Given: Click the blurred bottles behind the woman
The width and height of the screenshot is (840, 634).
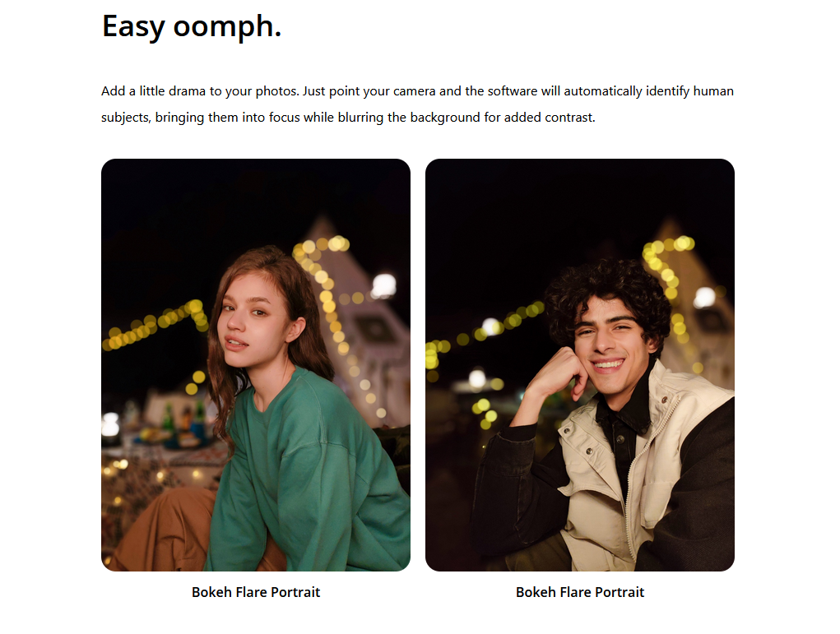Looking at the screenshot, I should click(x=182, y=420).
